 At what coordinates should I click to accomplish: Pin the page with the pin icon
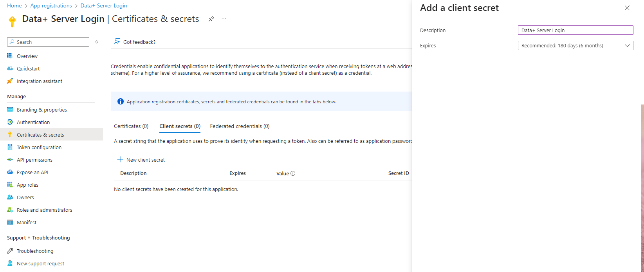211,19
